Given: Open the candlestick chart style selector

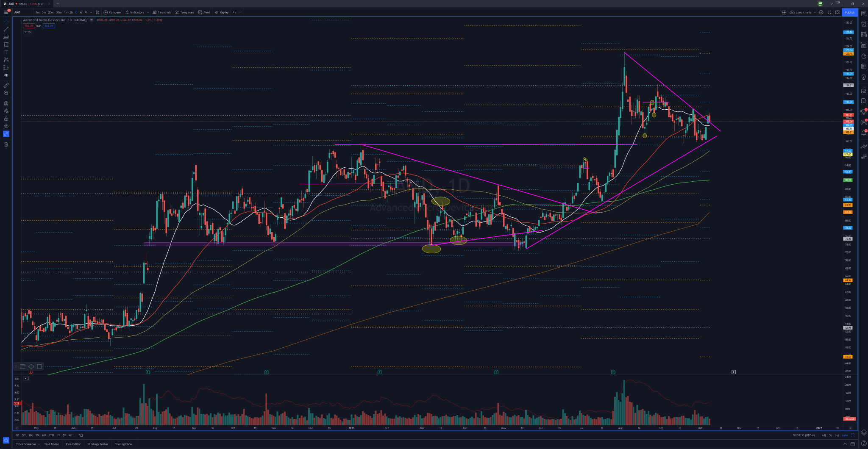Looking at the screenshot, I should pos(97,12).
